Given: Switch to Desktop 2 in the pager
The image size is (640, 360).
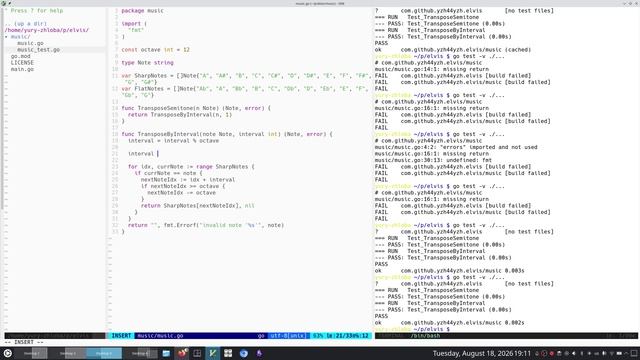Looking at the screenshot, I should tap(68, 353).
